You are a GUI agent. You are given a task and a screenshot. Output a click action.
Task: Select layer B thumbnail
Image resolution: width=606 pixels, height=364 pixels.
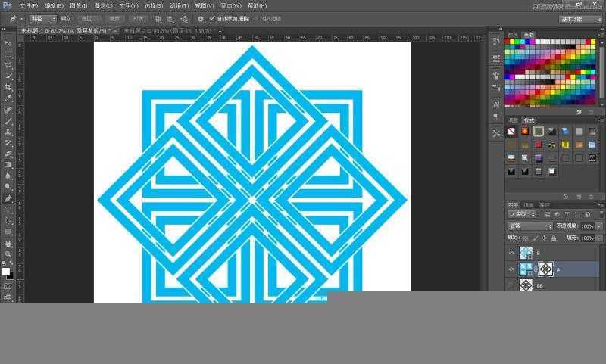526,253
